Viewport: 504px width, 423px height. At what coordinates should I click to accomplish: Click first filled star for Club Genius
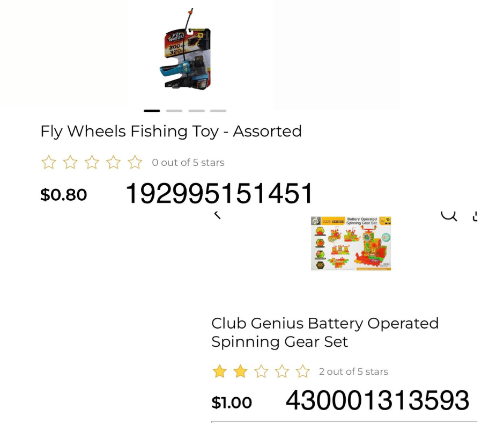[x=219, y=371]
